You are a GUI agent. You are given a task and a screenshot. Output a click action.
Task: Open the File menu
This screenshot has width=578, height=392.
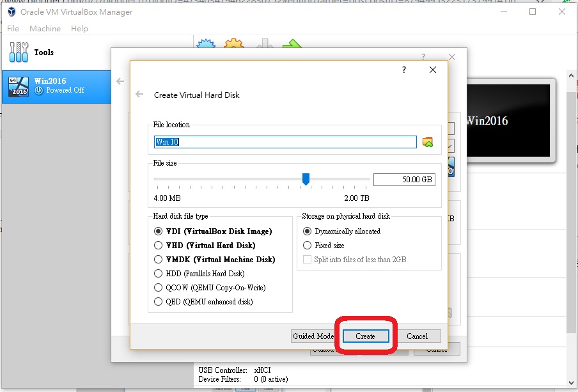click(13, 28)
